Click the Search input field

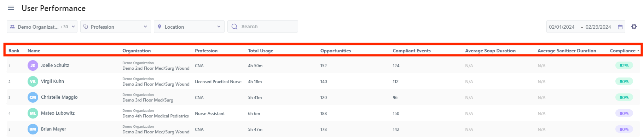tap(263, 27)
